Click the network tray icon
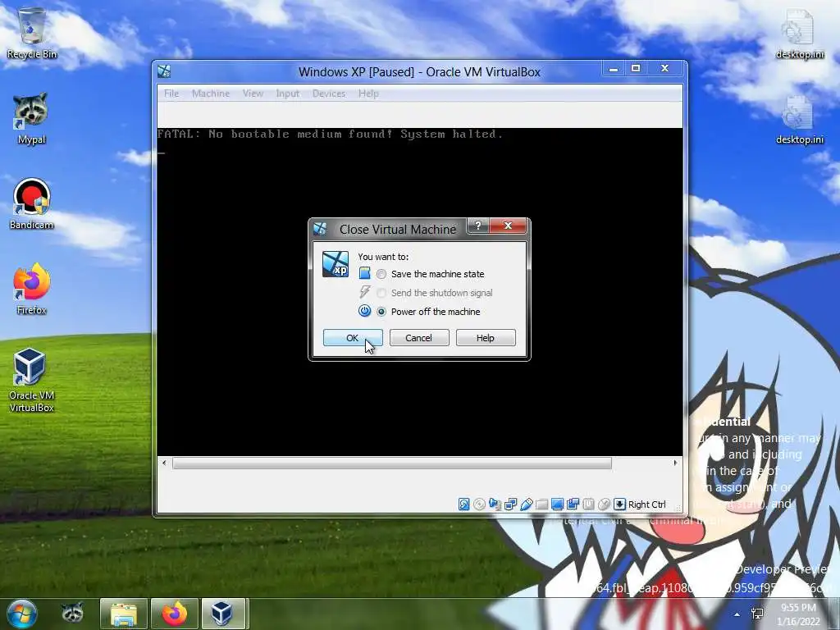 [757, 614]
